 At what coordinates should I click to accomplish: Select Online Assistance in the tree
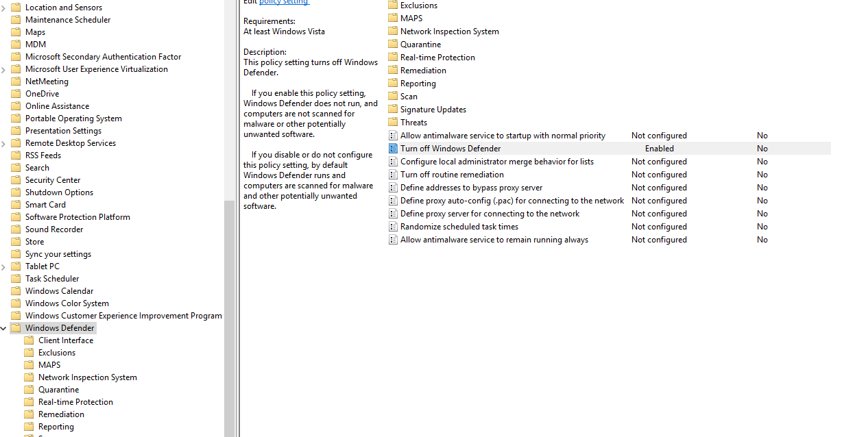tap(58, 106)
